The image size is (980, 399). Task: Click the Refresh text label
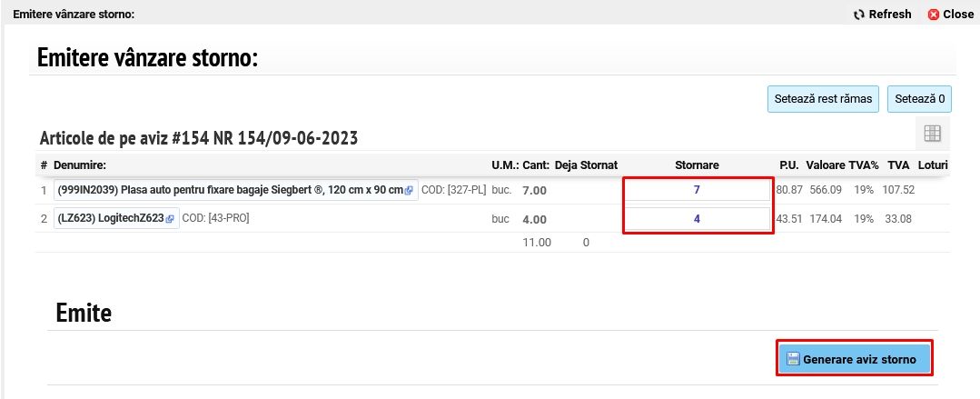[890, 15]
